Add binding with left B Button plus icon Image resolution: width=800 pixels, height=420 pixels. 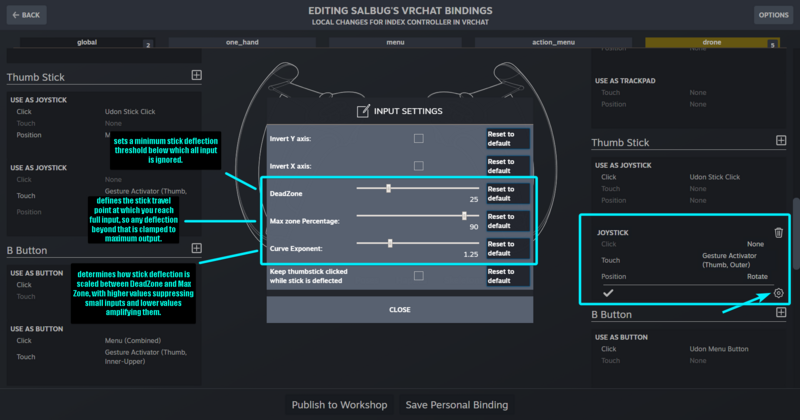tap(196, 249)
